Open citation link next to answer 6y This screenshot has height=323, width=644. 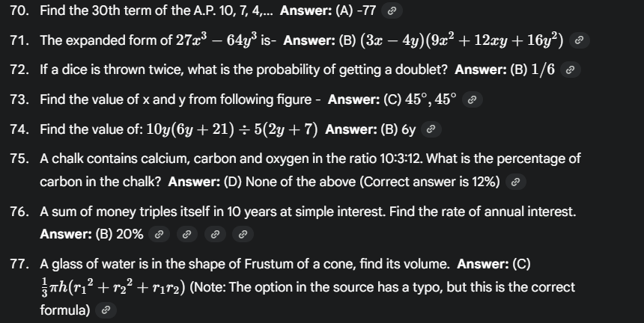[431, 129]
